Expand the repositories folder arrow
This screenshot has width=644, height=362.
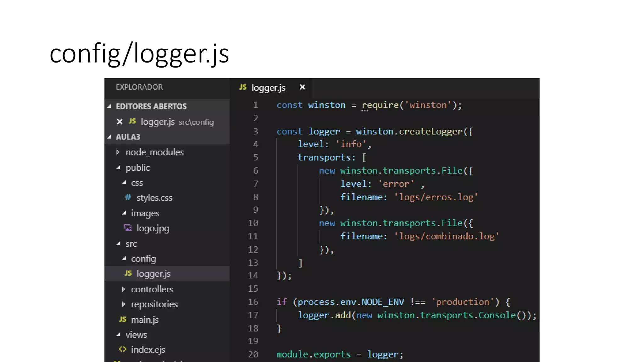click(x=123, y=304)
